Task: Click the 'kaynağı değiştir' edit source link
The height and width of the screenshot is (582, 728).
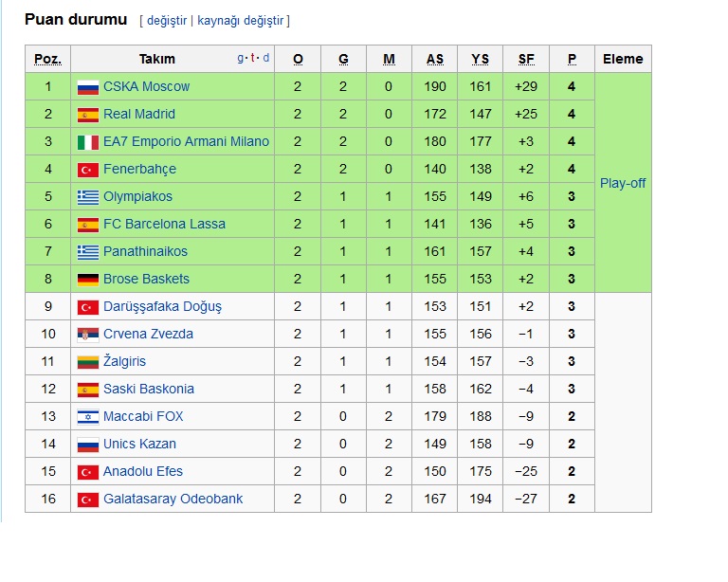Action: [x=240, y=21]
